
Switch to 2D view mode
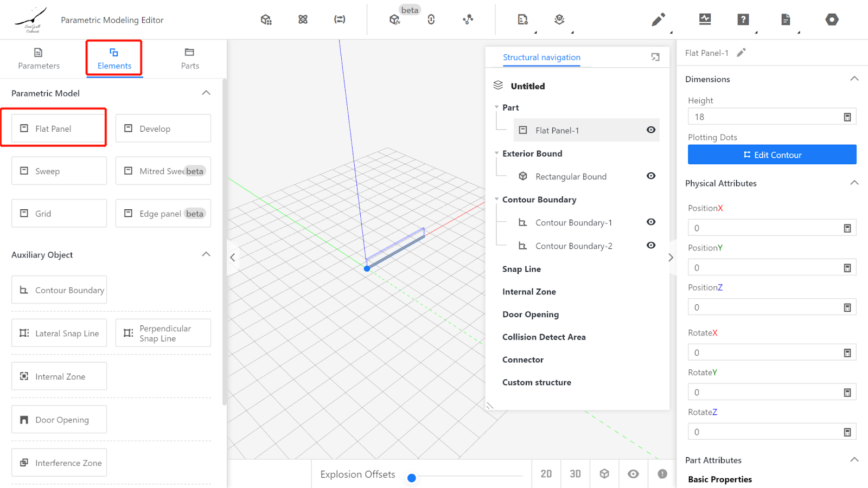(x=546, y=474)
